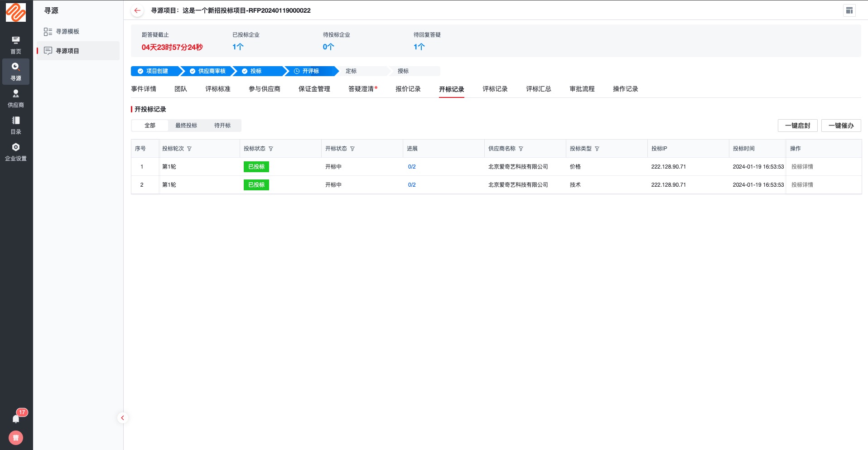Filter the 投标轮次 column
The image size is (868, 450).
(x=189, y=149)
